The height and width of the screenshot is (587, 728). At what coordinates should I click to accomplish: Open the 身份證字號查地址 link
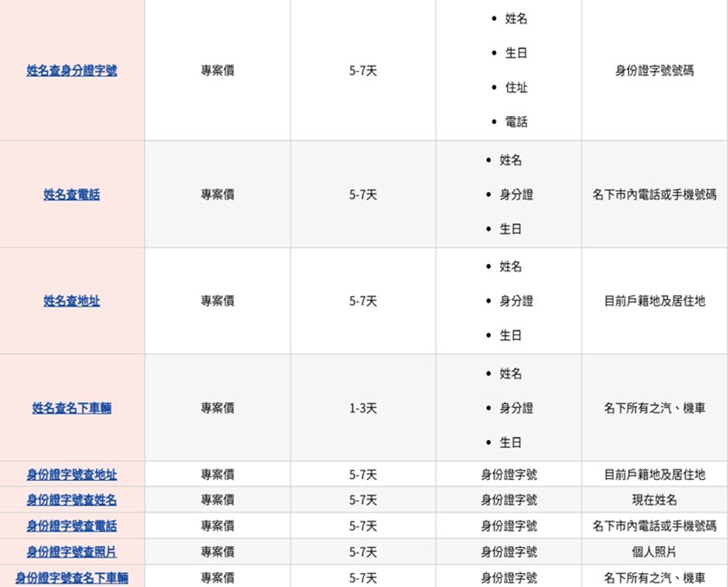tap(72, 475)
